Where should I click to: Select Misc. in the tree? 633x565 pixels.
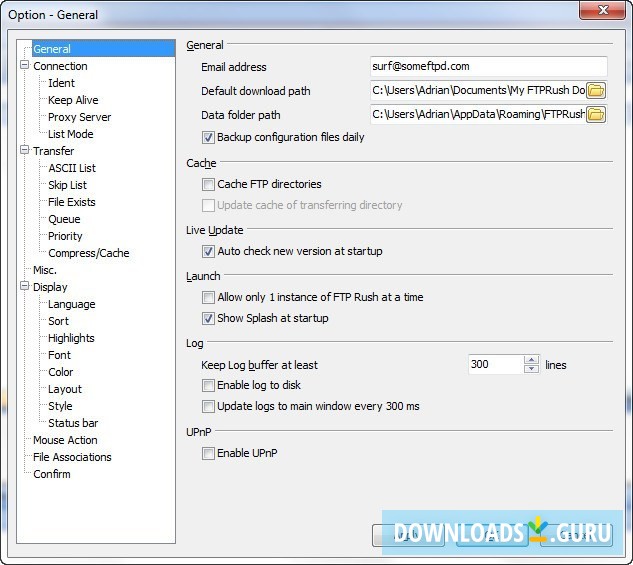[45, 270]
